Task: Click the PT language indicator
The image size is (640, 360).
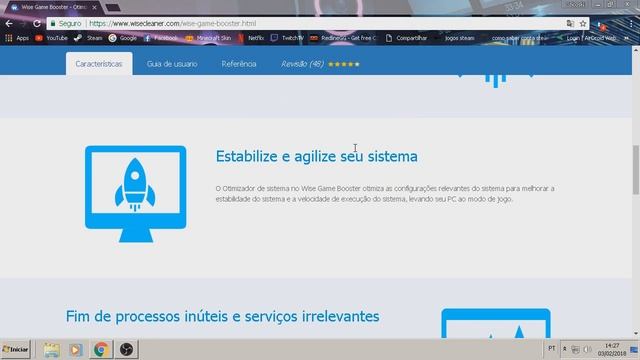Action: 552,349
